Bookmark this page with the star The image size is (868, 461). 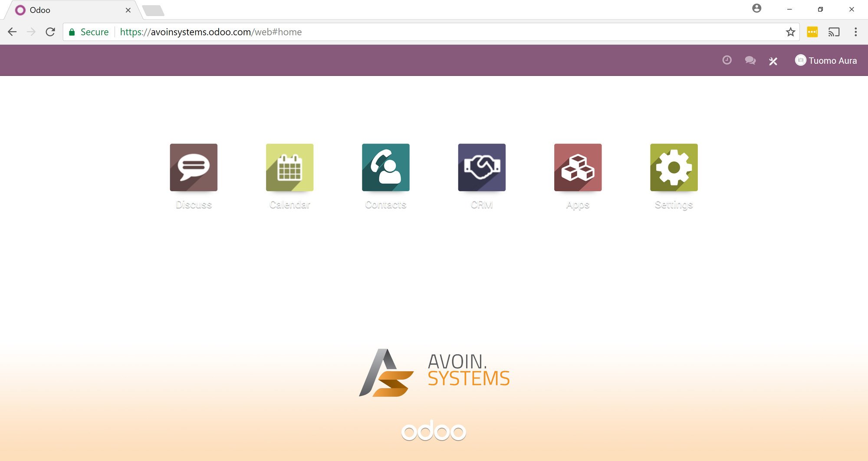[790, 32]
